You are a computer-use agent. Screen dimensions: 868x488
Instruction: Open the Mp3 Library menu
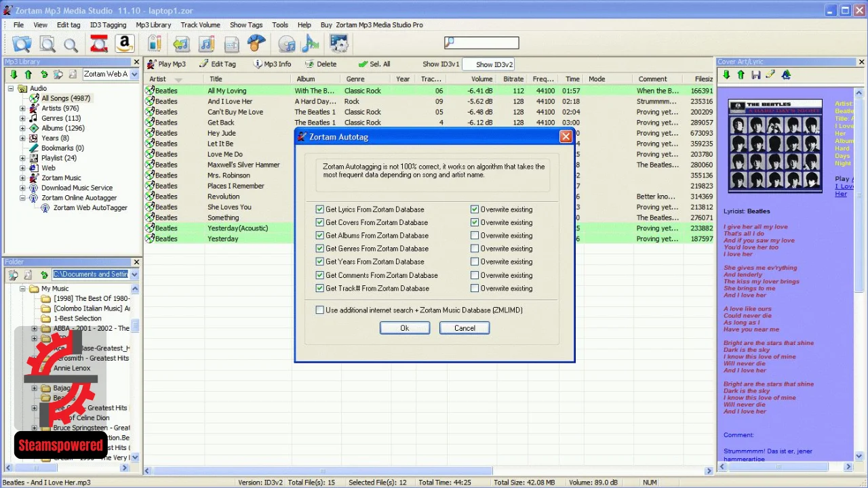[153, 25]
